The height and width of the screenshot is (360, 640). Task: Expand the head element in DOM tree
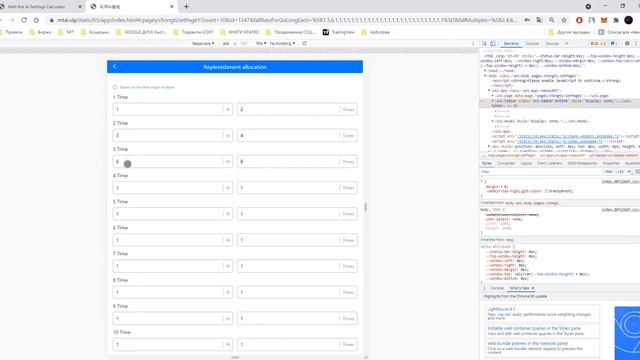[486, 71]
